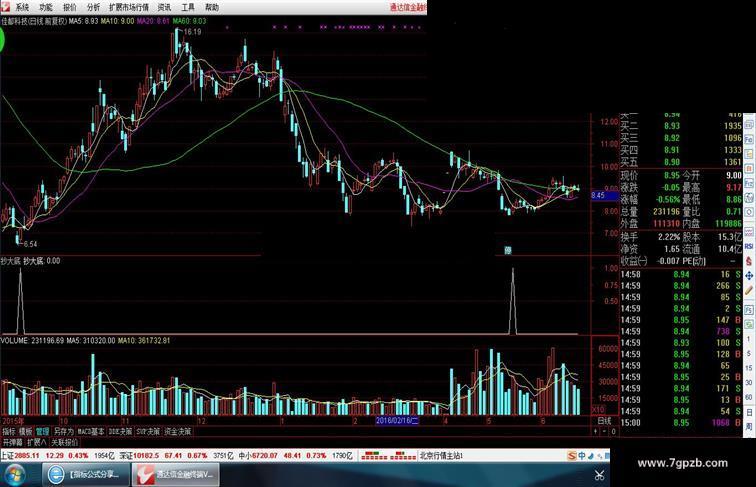Open the 关联报价 tab
756x487 pixels.
click(x=64, y=442)
